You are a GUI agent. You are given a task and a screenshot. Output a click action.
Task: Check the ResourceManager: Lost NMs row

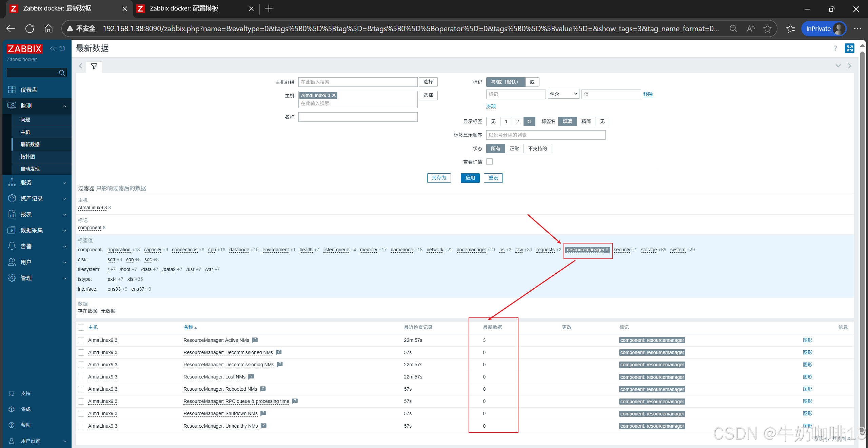[x=81, y=377]
